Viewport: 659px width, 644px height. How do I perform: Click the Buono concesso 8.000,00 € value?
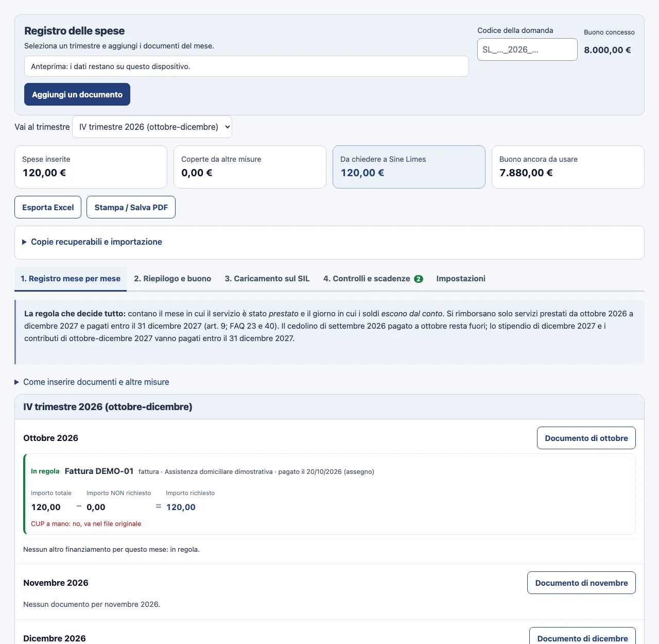click(x=608, y=50)
